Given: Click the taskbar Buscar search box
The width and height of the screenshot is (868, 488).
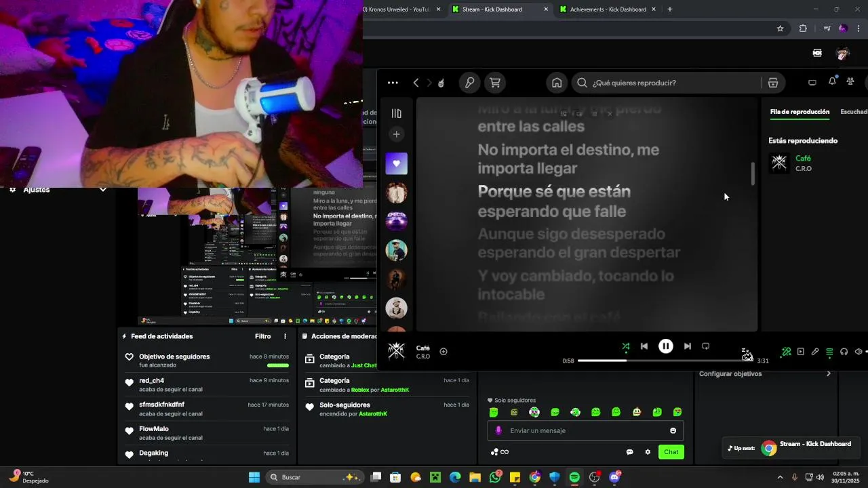Looking at the screenshot, I should 315,477.
